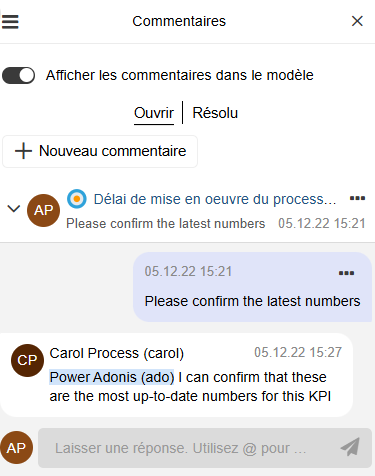Toggle Afficher les commentaires dans le modèle
The height and width of the screenshot is (476, 375).
click(18, 75)
